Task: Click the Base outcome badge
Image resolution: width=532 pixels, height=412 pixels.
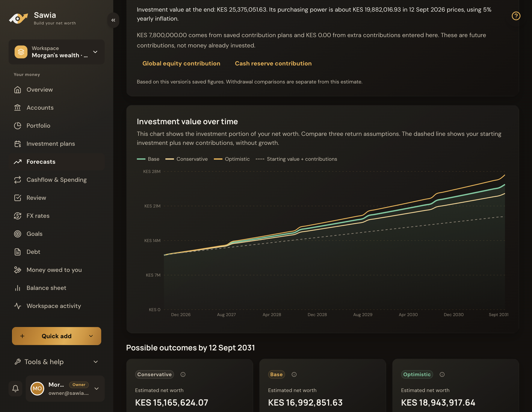Action: (x=276, y=374)
